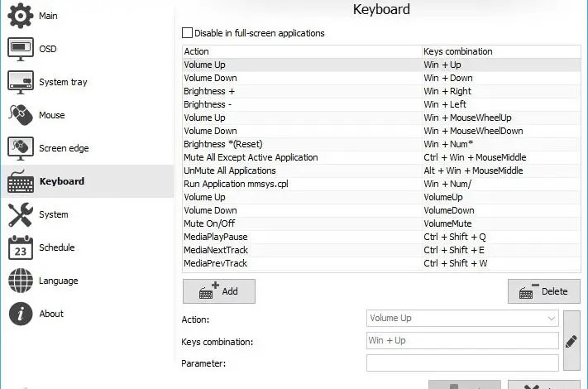Viewport: 588px width, 389px height.
Task: Click the Main gear icon
Action: click(20, 16)
